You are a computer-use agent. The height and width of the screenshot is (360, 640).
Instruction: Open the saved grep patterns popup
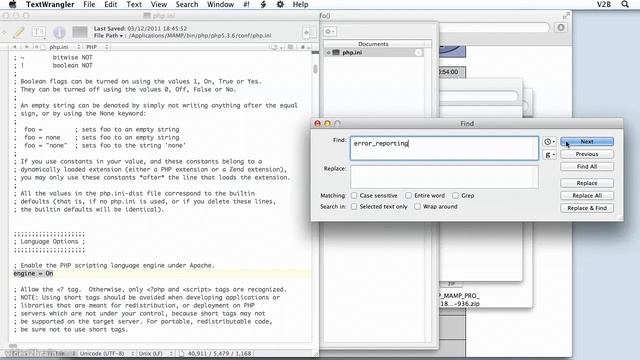(549, 155)
